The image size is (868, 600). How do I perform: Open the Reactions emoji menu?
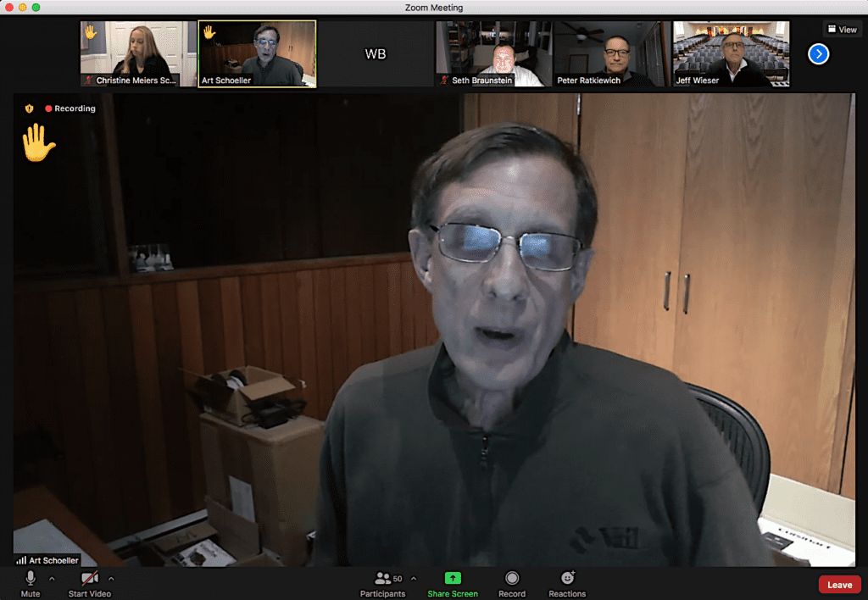tap(567, 579)
